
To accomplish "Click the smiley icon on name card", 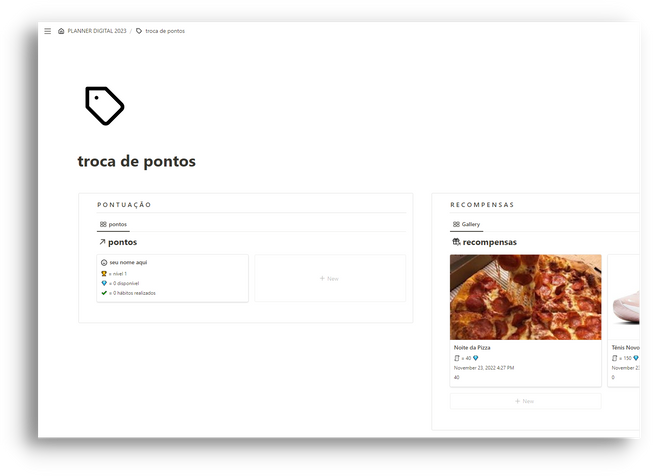I will coord(104,262).
